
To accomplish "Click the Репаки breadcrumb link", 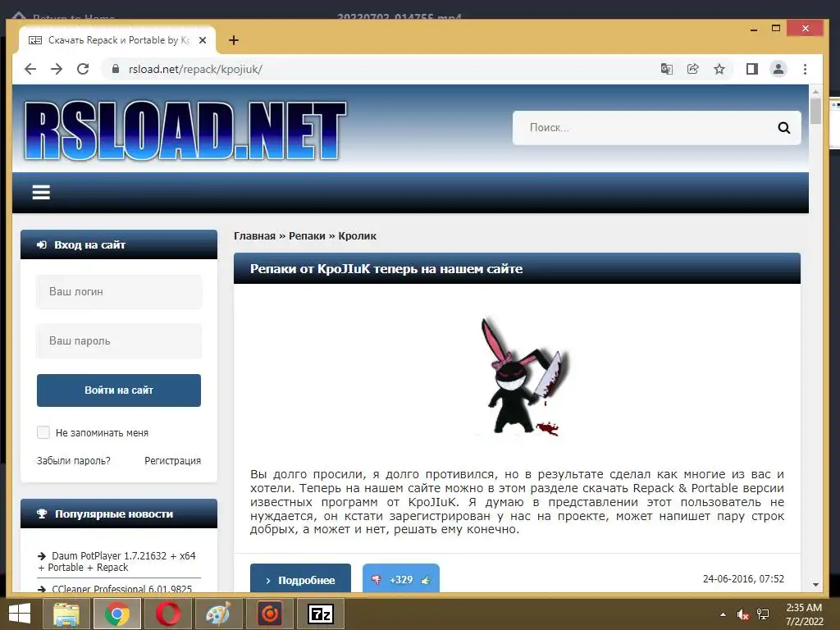I will [x=307, y=235].
